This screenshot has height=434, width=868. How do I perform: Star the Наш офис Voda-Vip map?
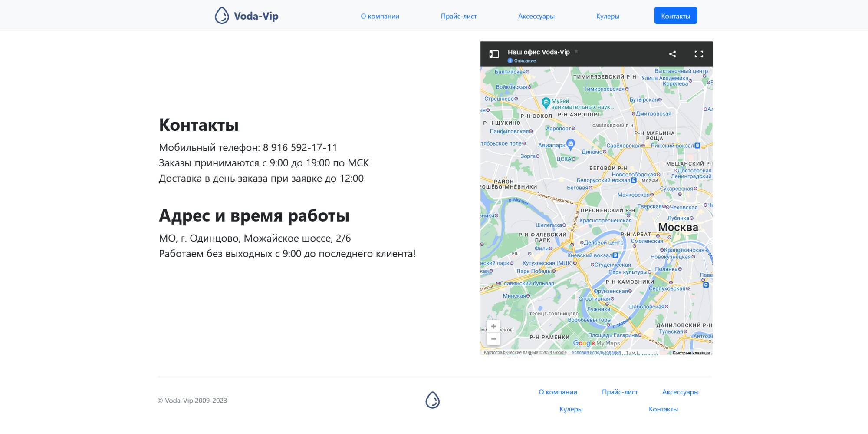pos(576,51)
